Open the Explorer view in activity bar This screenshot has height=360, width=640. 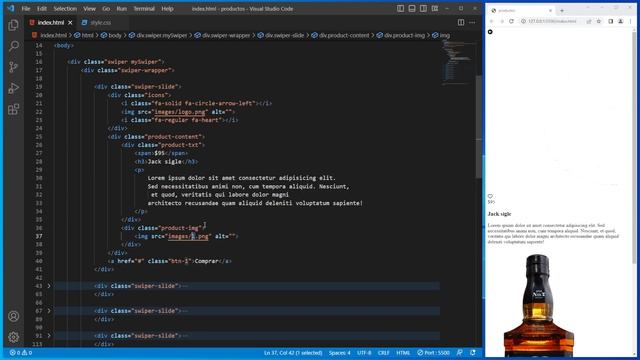point(13,25)
